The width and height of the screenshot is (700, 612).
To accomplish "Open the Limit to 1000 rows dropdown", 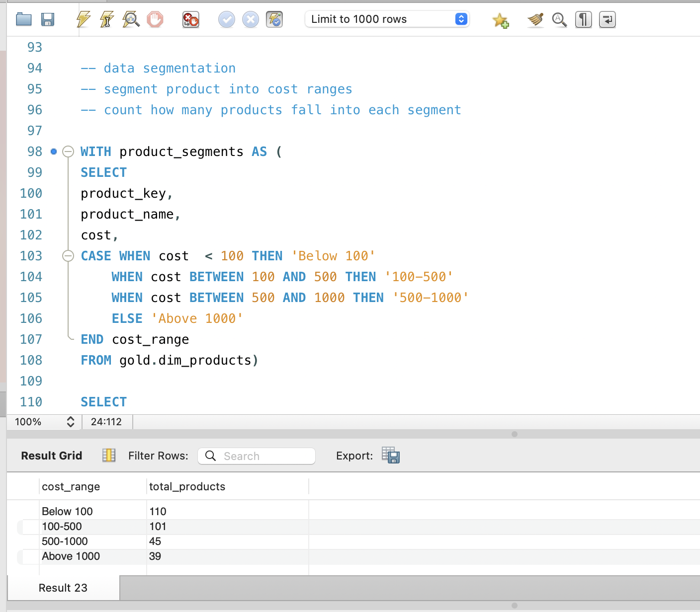I will pos(387,19).
